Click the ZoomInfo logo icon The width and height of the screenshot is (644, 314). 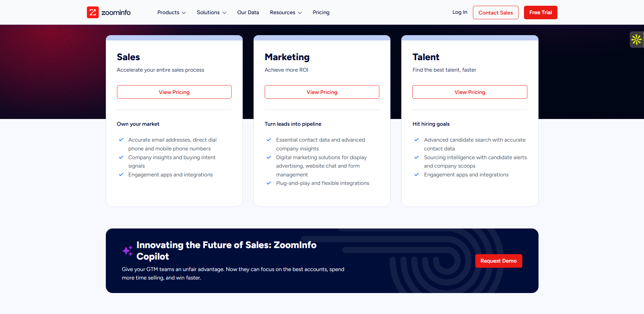pyautogui.click(x=93, y=13)
